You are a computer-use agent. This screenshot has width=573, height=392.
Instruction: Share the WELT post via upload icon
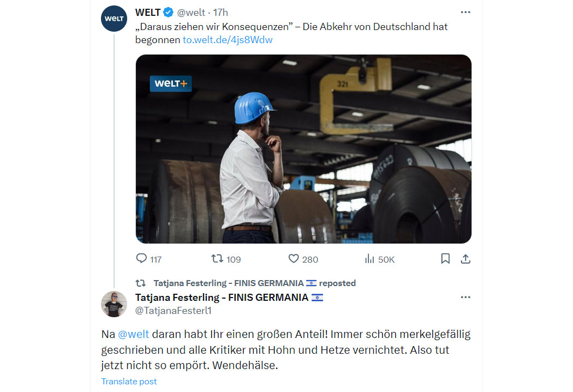[465, 259]
